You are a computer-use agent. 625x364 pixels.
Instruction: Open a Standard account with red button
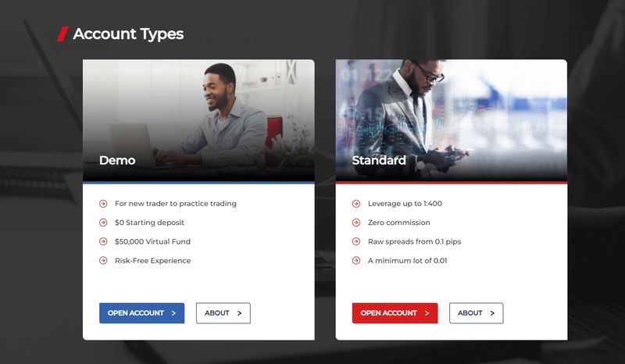[x=395, y=313]
